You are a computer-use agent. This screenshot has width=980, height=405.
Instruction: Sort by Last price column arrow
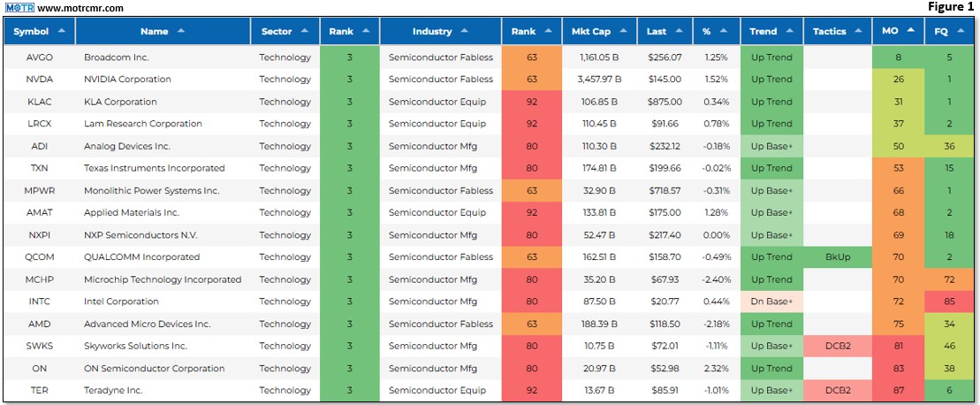point(680,31)
